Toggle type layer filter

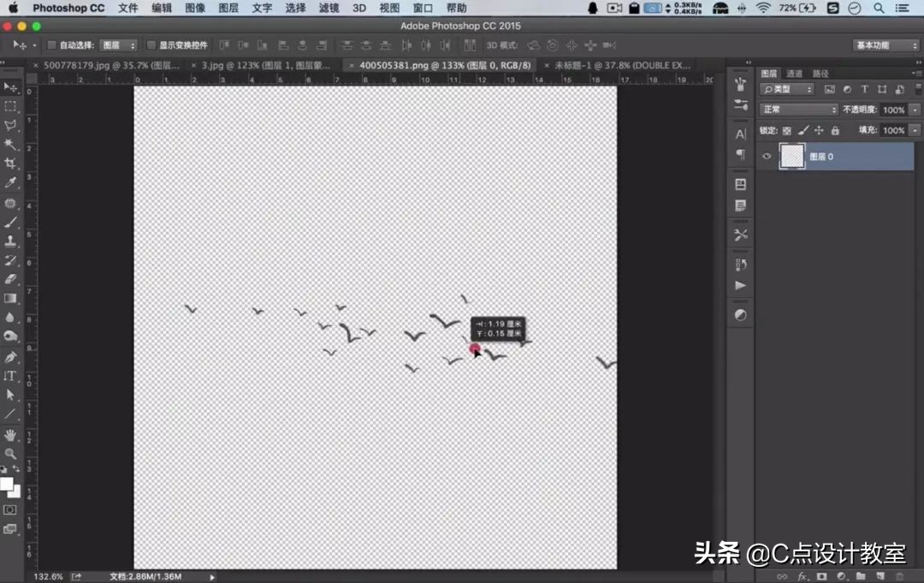click(864, 90)
